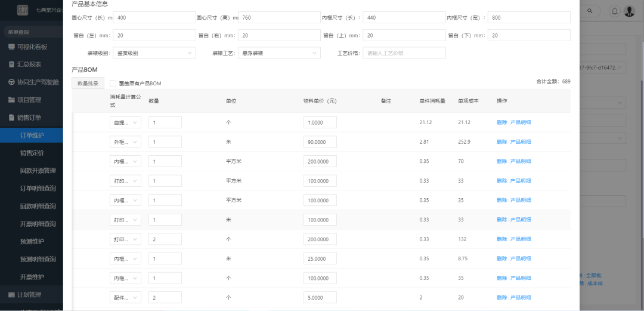The image size is (644, 311).
Task: Open the 打印 formula dropdown in cost 132 row
Action: (x=125, y=239)
